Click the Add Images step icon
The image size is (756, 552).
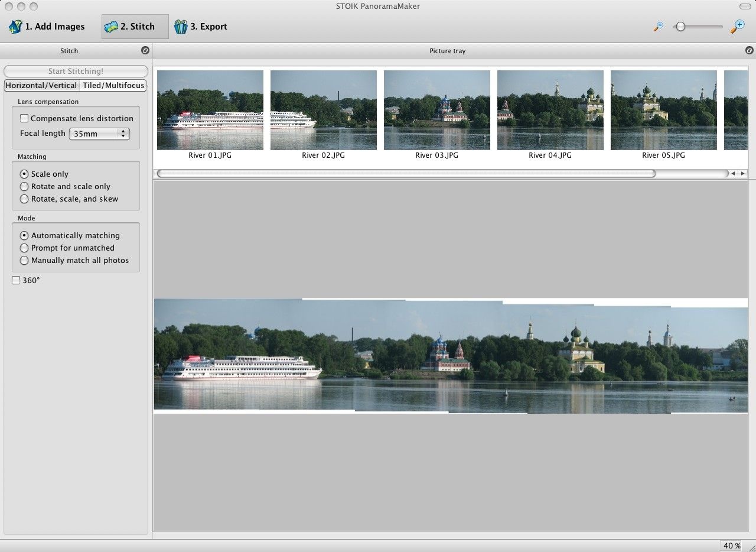15,27
